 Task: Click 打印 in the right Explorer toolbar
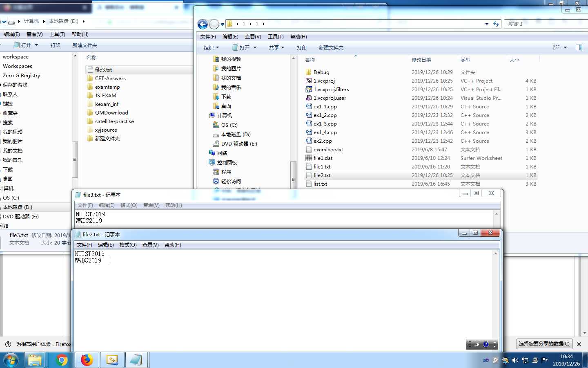tap(302, 47)
